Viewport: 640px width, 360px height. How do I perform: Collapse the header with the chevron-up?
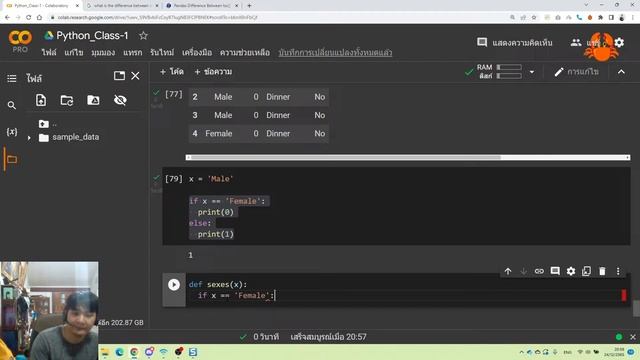tap(621, 72)
